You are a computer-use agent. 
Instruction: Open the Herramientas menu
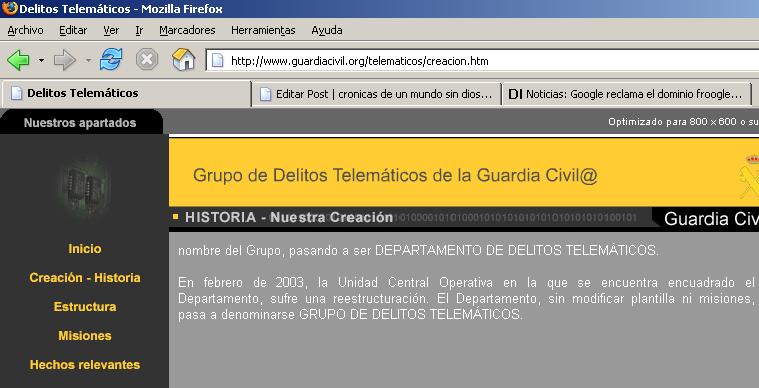[263, 30]
